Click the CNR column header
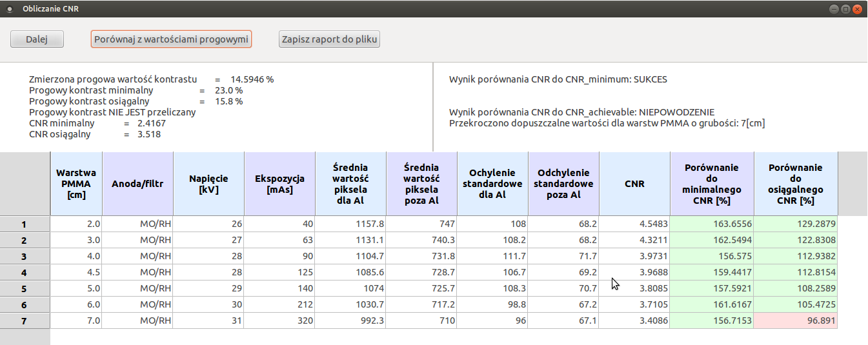 [634, 184]
